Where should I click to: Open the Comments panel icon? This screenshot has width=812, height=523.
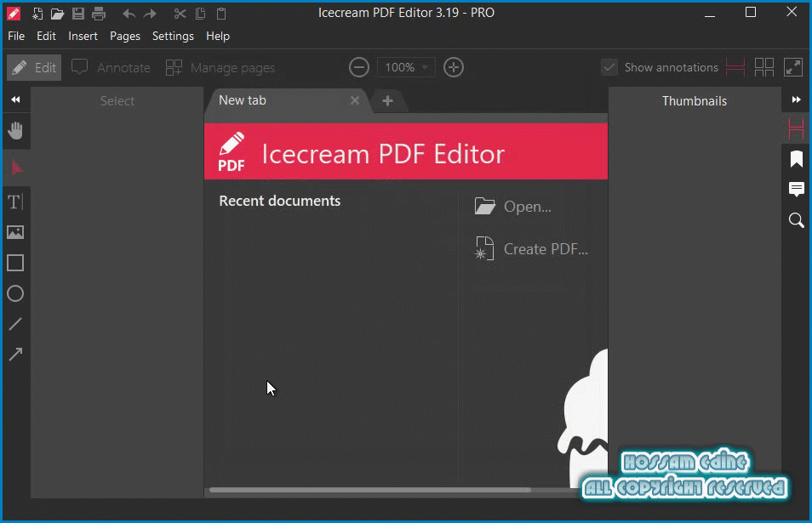(x=797, y=189)
